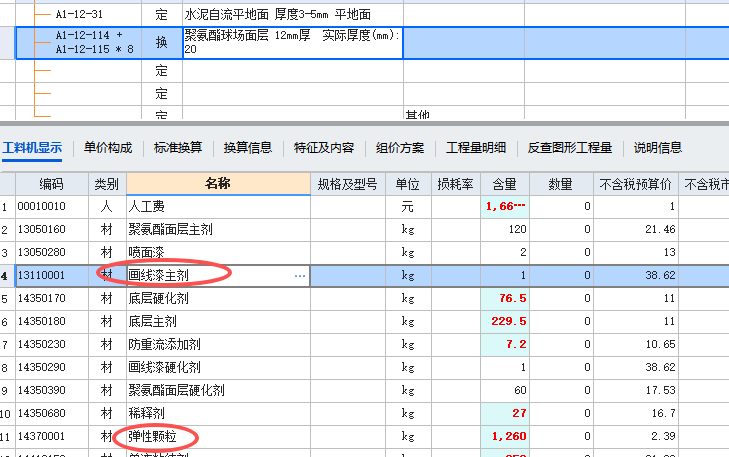The image size is (729, 457).
Task: Select the 弹性颗粒 name cell
Action: click(x=218, y=437)
